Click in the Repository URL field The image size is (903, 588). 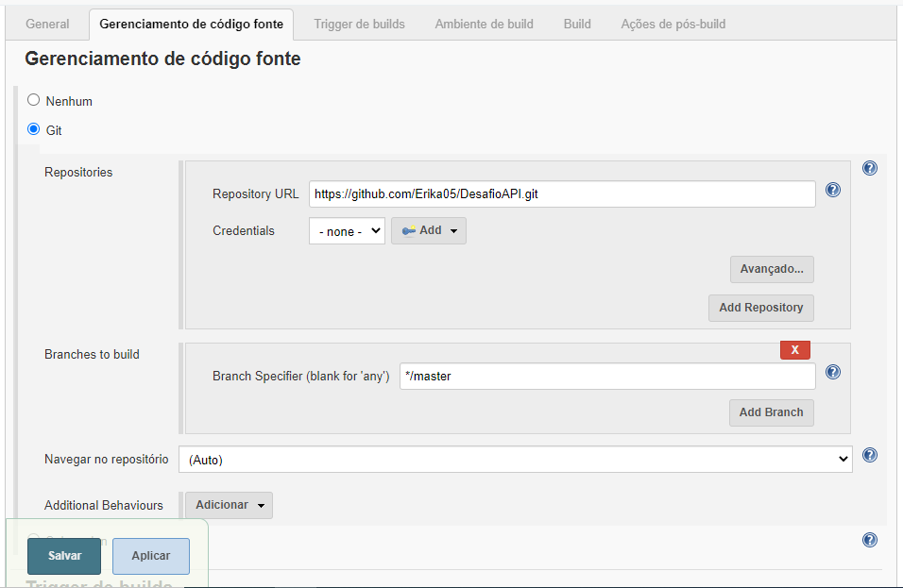tap(562, 193)
